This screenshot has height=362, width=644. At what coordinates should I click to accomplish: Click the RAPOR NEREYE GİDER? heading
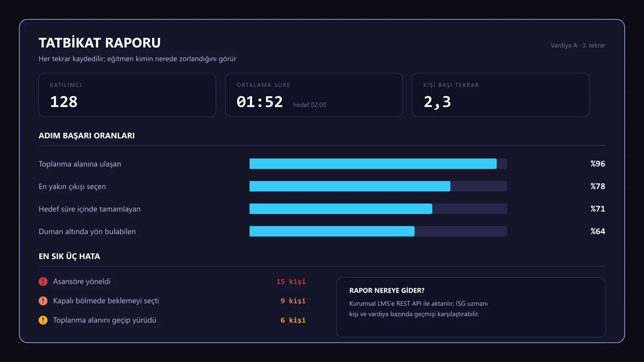point(387,290)
